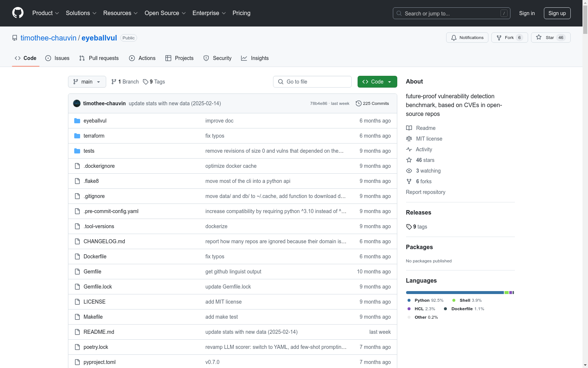Open the main branch selector dropdown
This screenshot has height=368, width=588.
coord(87,82)
